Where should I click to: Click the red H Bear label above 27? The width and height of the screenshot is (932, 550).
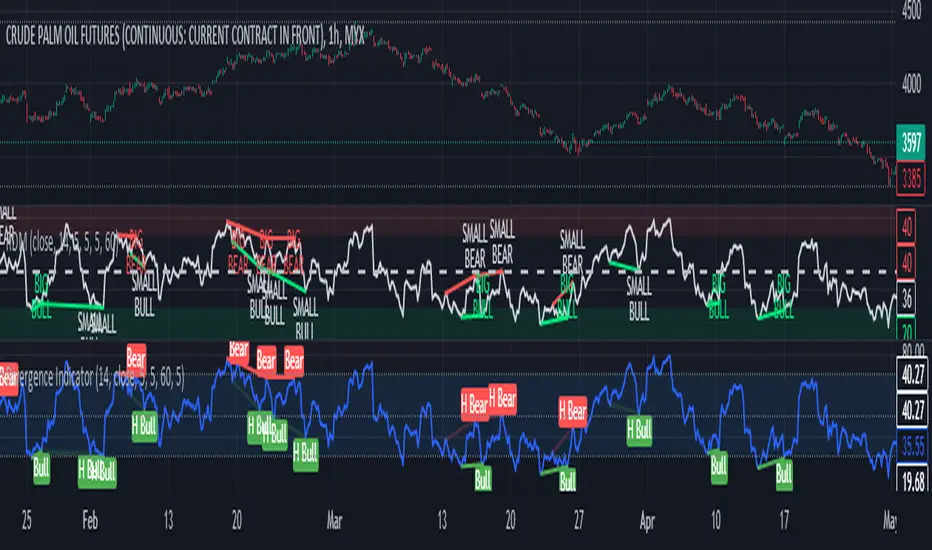click(x=572, y=410)
